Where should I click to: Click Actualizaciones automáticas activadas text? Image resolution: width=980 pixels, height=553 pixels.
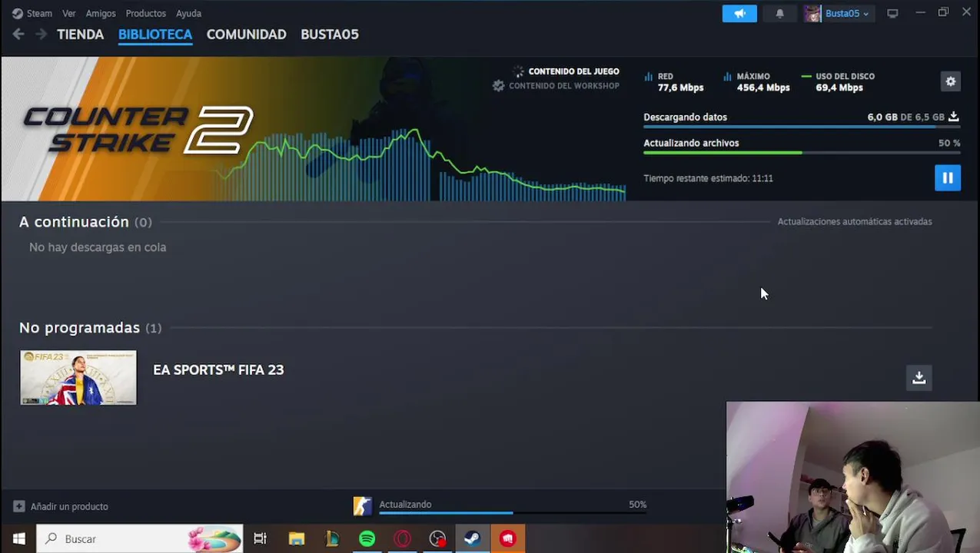coord(855,222)
